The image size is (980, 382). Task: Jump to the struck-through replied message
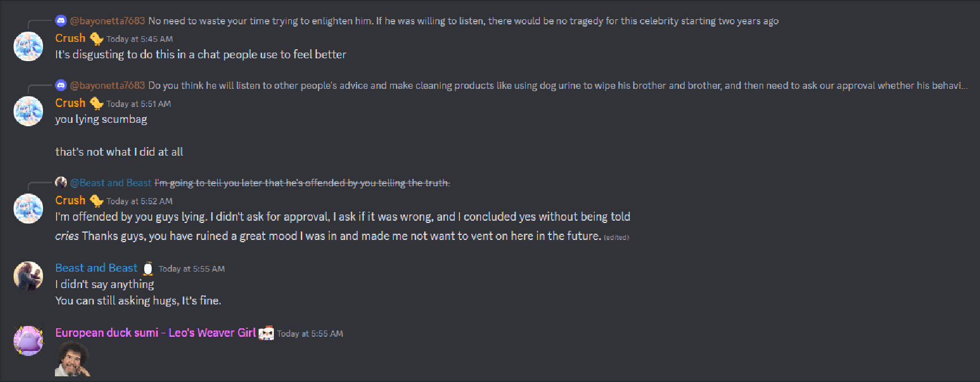[302, 183]
